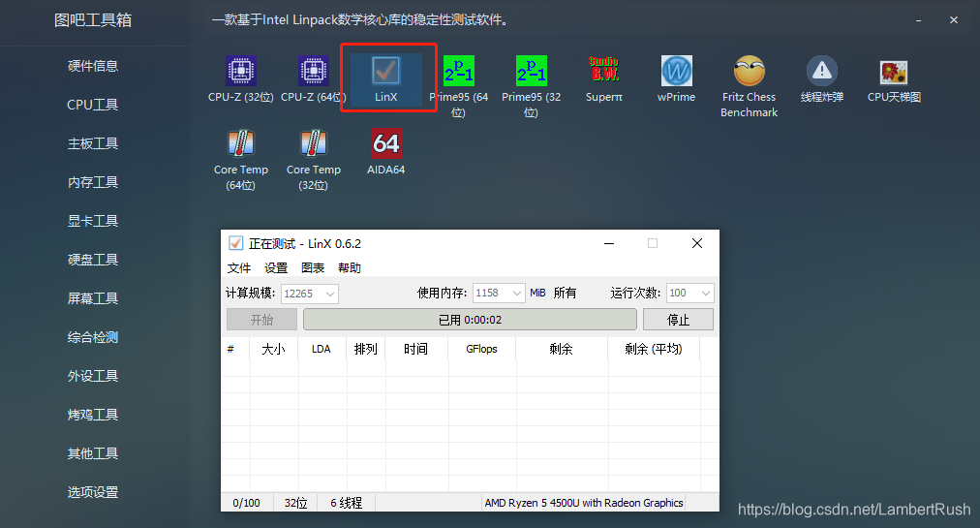This screenshot has width=980, height=528.
Task: Click the # column header
Action: [235, 349]
